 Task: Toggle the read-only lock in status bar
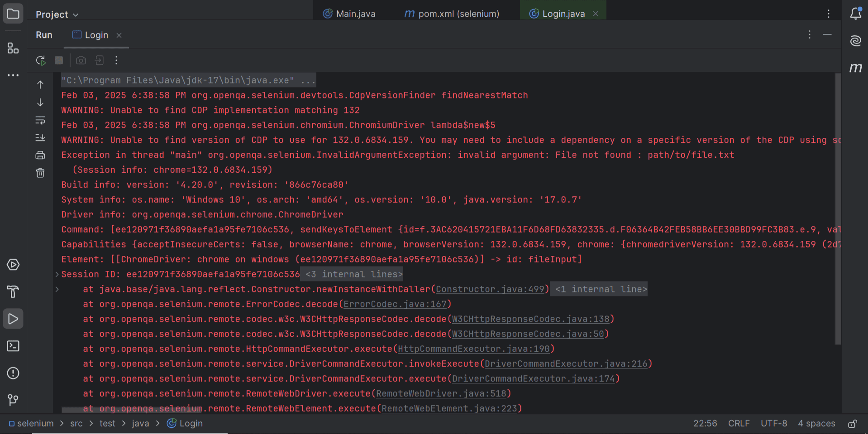853,424
